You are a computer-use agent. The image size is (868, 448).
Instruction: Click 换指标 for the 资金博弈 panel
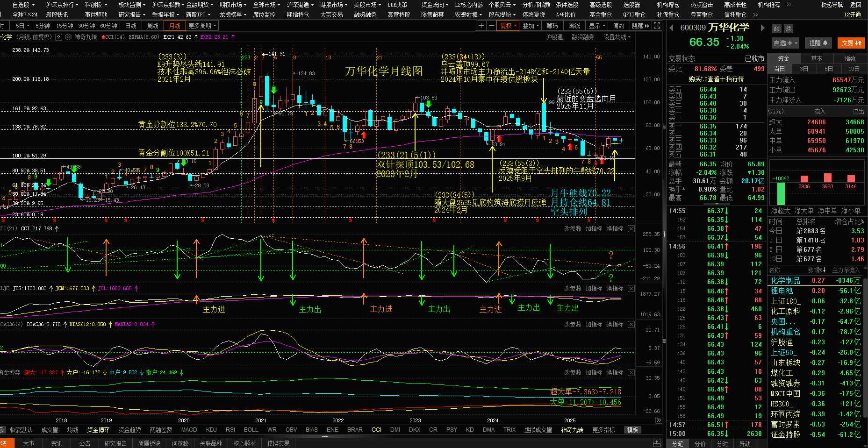(x=615, y=373)
